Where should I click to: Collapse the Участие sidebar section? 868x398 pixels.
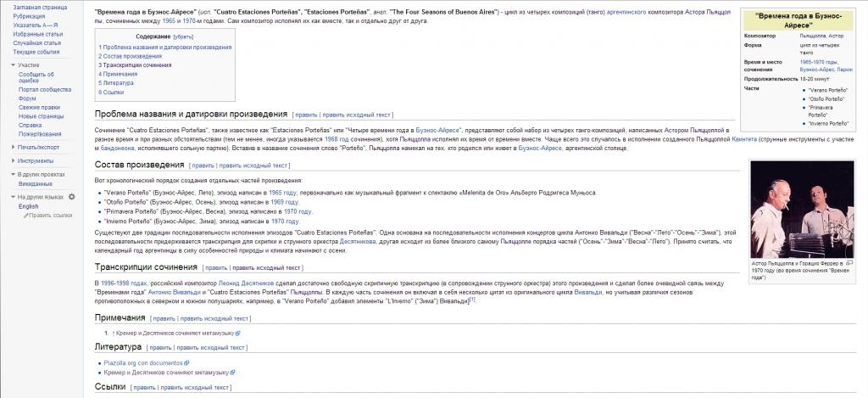(12, 64)
